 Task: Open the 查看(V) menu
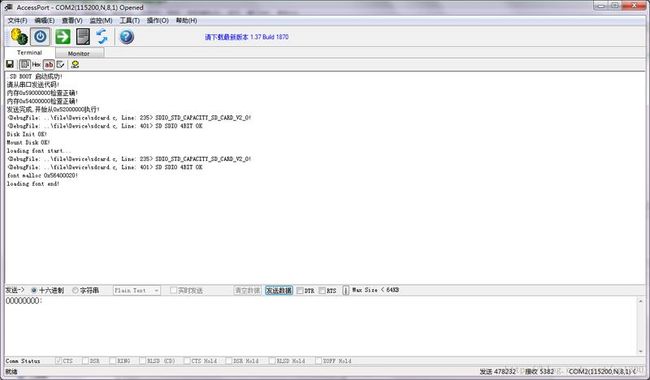coord(72,20)
